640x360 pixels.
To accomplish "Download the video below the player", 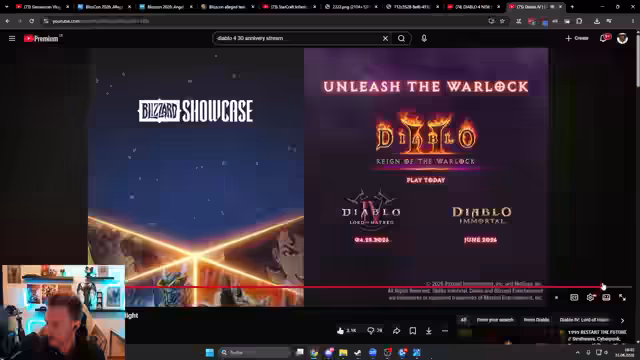I will [x=429, y=331].
